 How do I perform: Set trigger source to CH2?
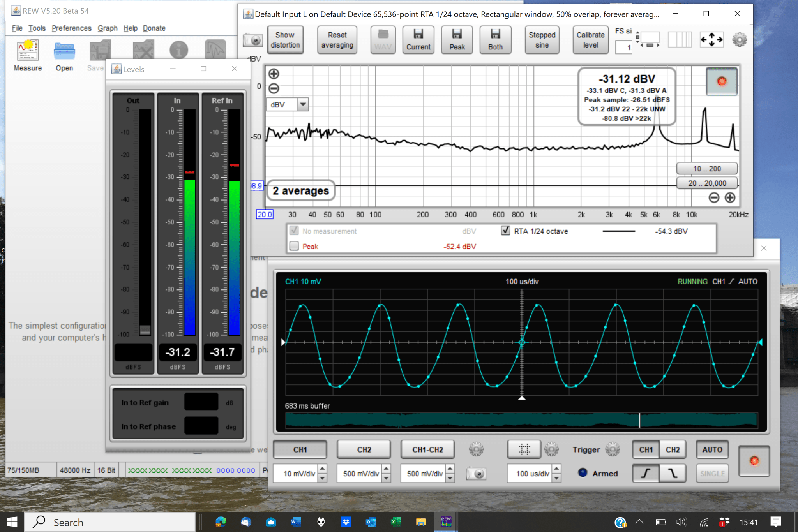point(673,449)
